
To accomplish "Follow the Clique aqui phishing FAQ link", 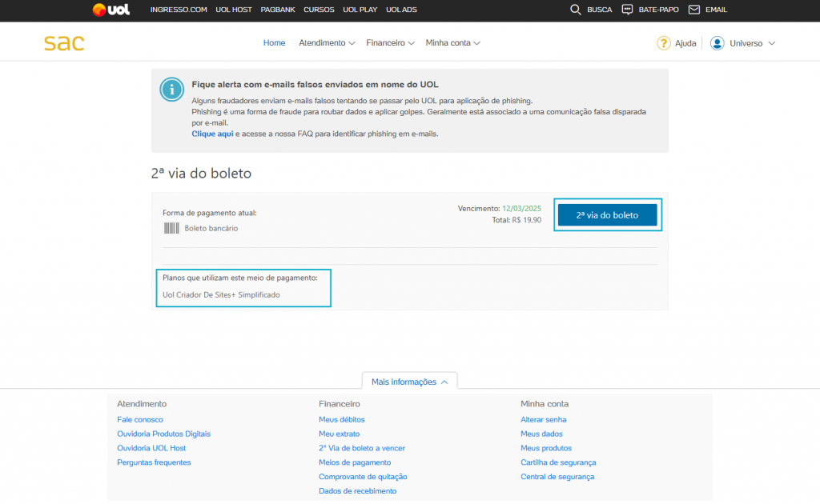I will (212, 134).
